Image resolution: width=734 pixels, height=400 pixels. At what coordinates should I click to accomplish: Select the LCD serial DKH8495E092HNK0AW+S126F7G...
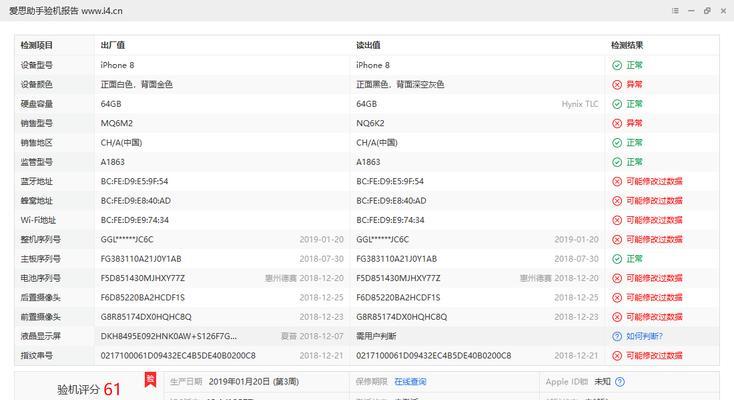[x=169, y=336]
